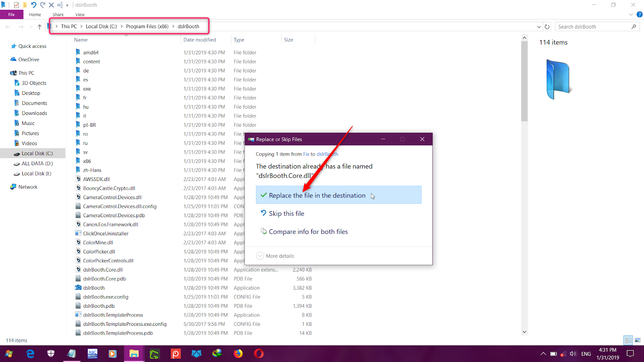The width and height of the screenshot is (644, 362).
Task: Open Windows Security shield on the taskbar
Action: (x=51, y=354)
